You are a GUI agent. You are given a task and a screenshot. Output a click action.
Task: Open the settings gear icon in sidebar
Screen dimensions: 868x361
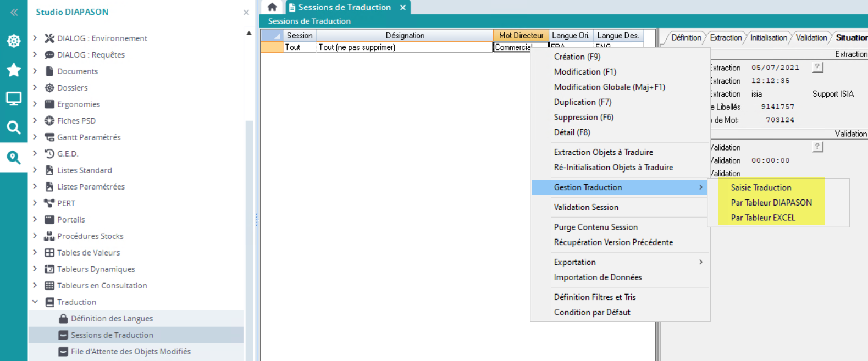click(14, 41)
